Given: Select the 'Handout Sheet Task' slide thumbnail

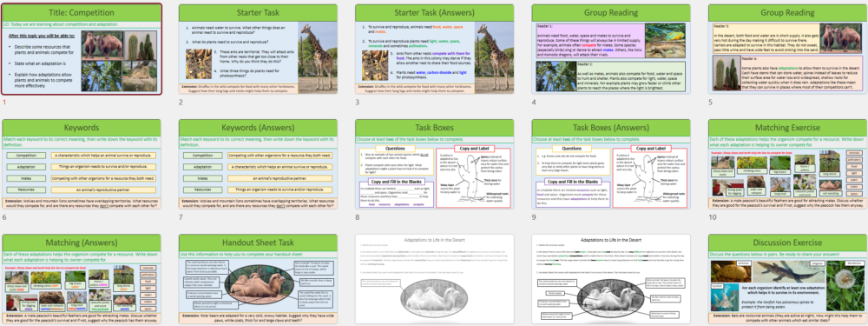Looking at the screenshot, I should tap(258, 279).
